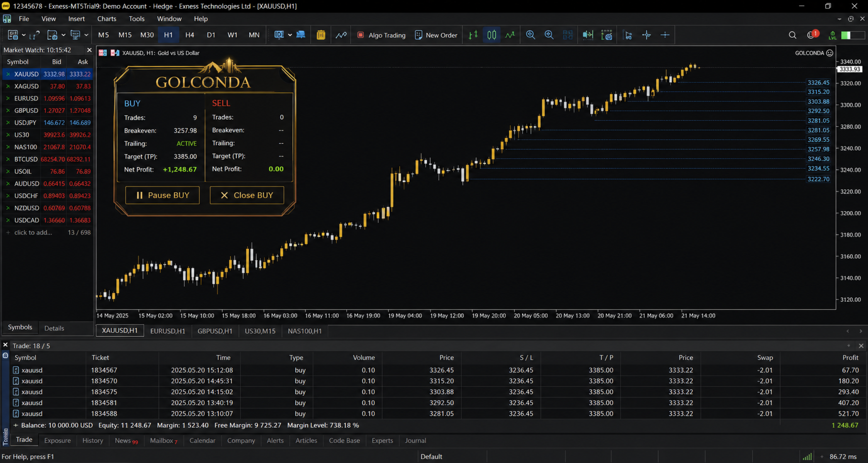Open a New Order

436,35
